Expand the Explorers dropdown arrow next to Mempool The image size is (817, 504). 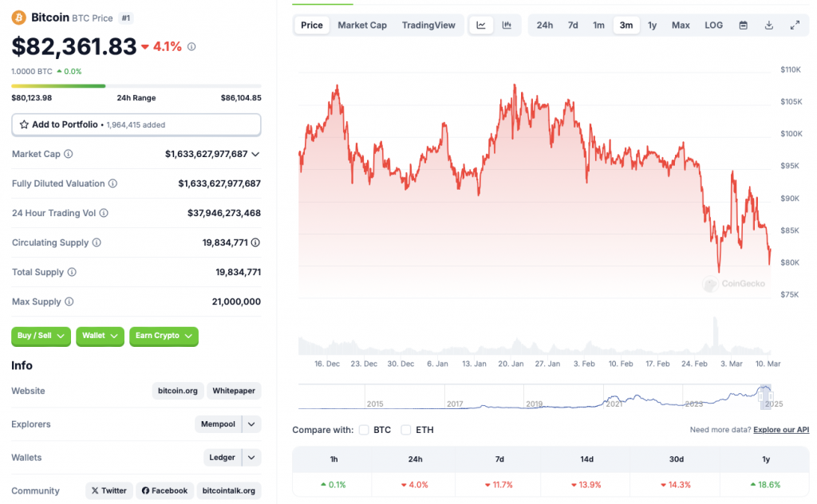(x=251, y=424)
